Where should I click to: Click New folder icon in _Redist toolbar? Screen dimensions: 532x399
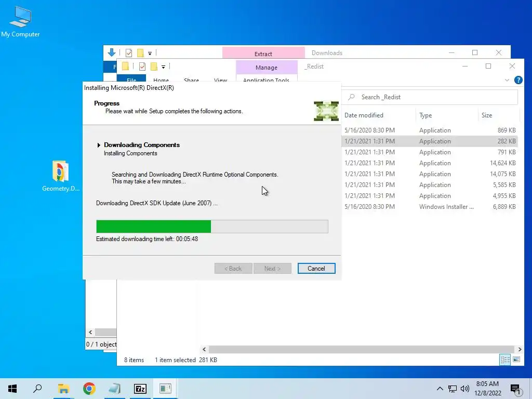154,66
